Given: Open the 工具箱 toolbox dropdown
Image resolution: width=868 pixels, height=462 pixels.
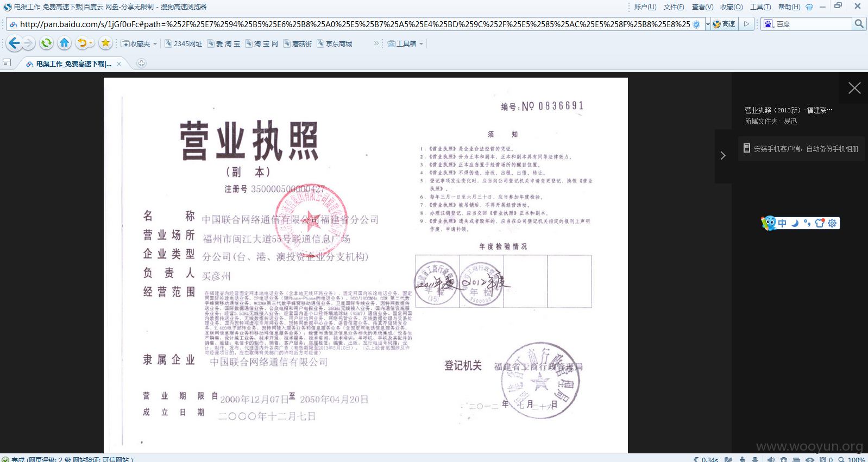Looking at the screenshot, I should click(x=405, y=43).
